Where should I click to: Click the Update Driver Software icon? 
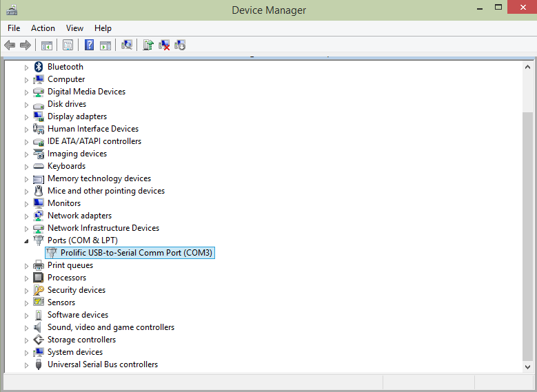tap(148, 45)
